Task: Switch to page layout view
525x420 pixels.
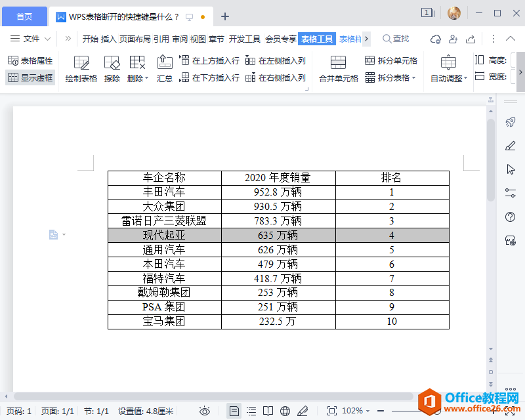Action: 234,411
